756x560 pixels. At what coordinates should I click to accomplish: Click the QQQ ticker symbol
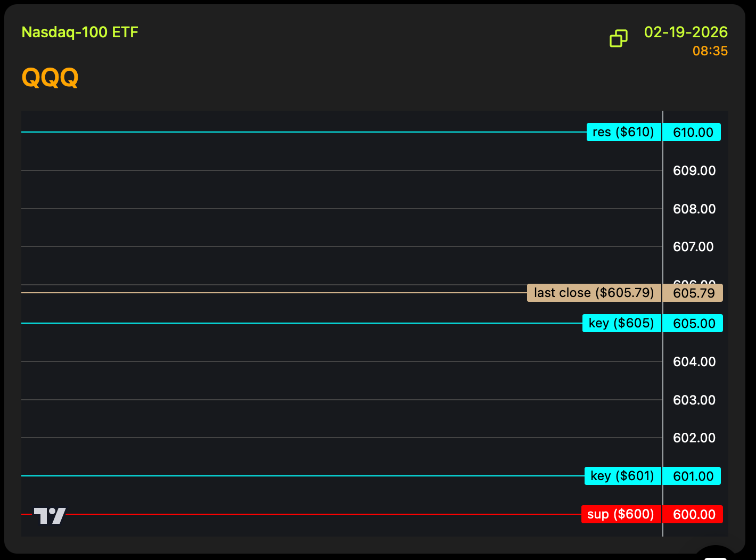coord(50,78)
